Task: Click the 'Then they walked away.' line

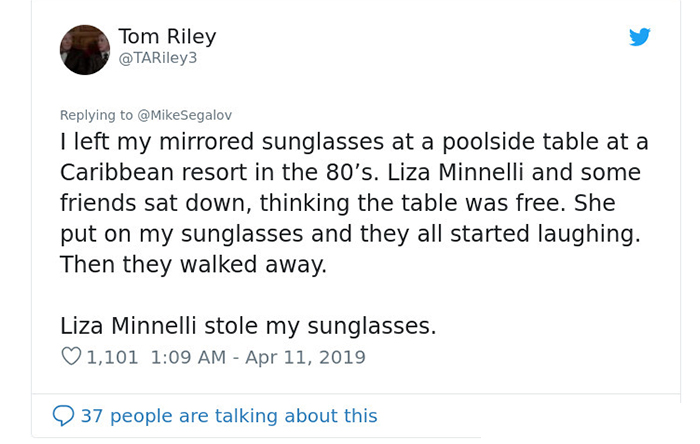Action: click(x=193, y=264)
